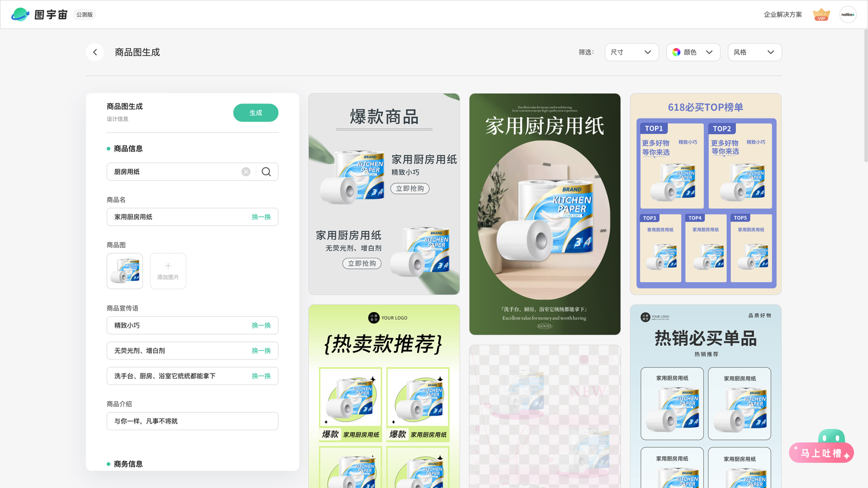Click the 商品图生成 page title
The width and height of the screenshot is (868, 488).
coord(137,52)
